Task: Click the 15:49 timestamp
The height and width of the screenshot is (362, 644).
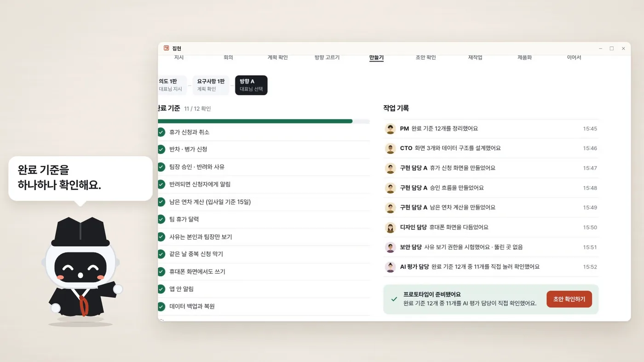Action: tap(590, 208)
